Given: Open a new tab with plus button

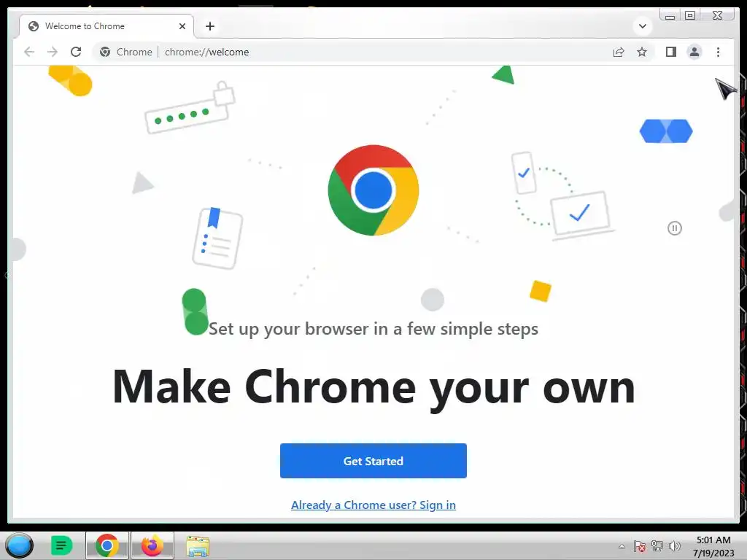Looking at the screenshot, I should point(210,26).
